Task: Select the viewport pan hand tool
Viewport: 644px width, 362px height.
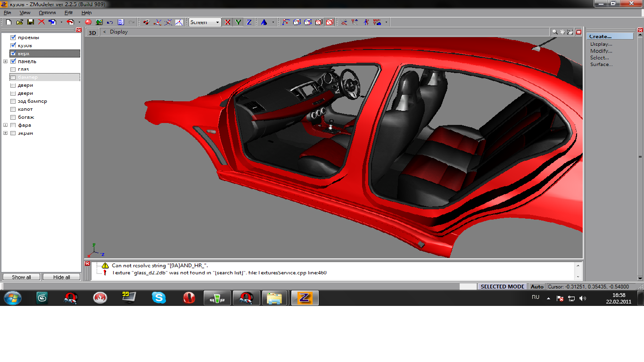Action: pos(562,32)
